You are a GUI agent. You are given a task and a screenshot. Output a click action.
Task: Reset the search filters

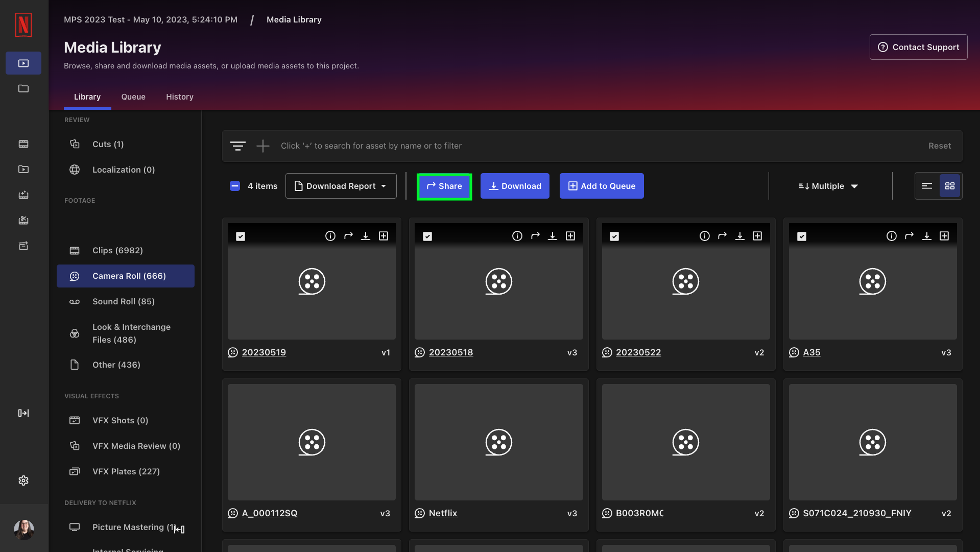(x=940, y=146)
